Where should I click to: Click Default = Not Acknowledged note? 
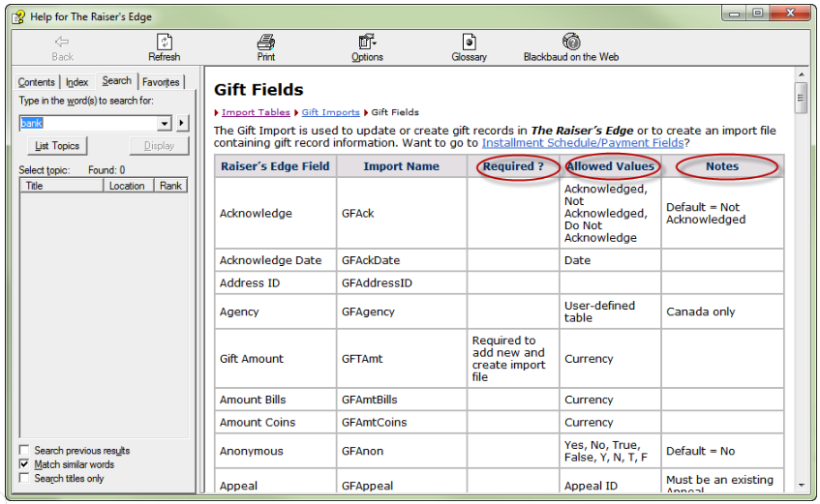[722, 214]
